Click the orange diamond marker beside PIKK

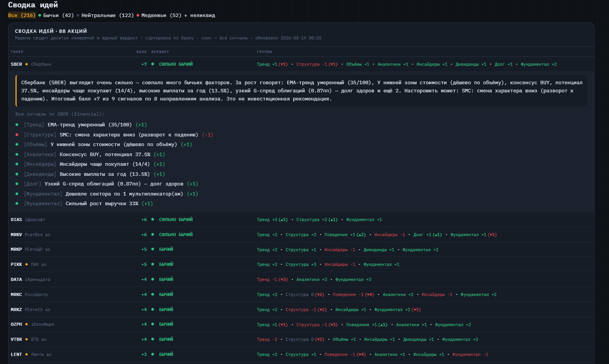pyautogui.click(x=27, y=264)
